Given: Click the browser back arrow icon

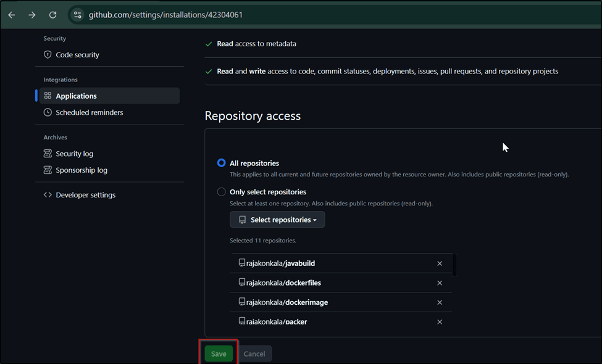Looking at the screenshot, I should (x=11, y=14).
